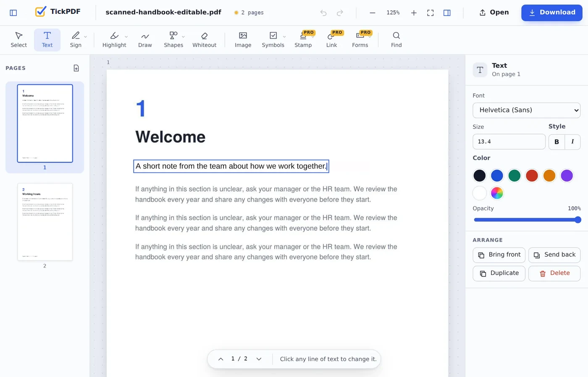The width and height of the screenshot is (588, 377).
Task: Download the edited PDF
Action: click(x=551, y=13)
